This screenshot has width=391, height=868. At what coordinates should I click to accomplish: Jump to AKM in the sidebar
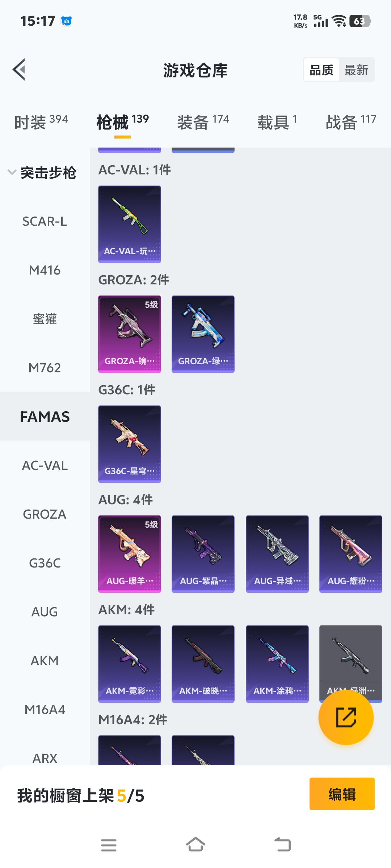(45, 661)
